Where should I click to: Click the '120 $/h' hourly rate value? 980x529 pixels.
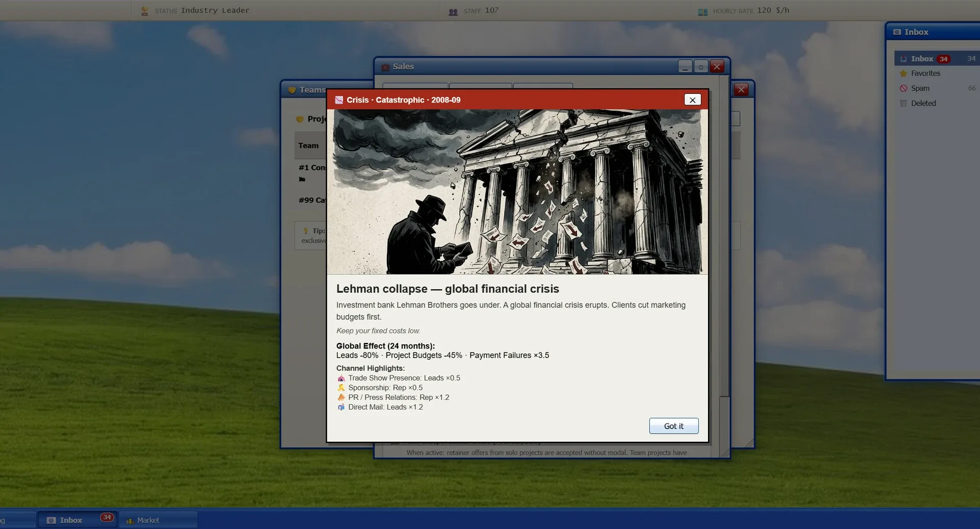pyautogui.click(x=773, y=10)
